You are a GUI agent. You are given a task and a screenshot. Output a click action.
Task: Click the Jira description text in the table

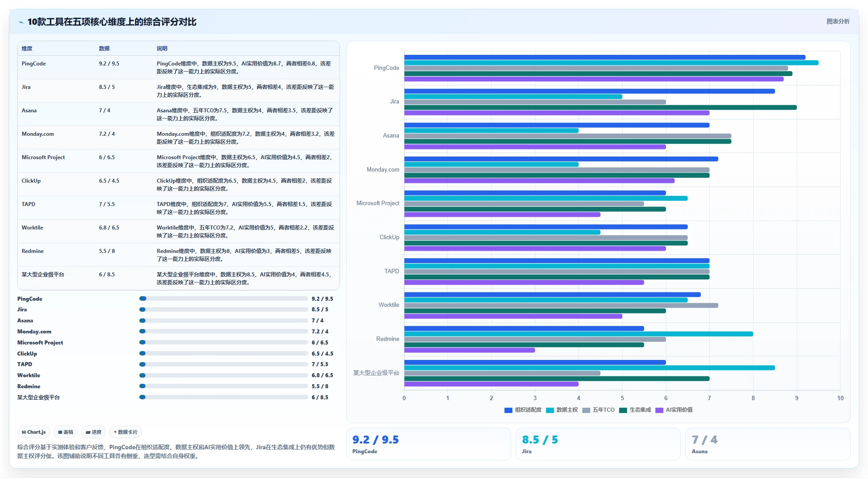245,91
